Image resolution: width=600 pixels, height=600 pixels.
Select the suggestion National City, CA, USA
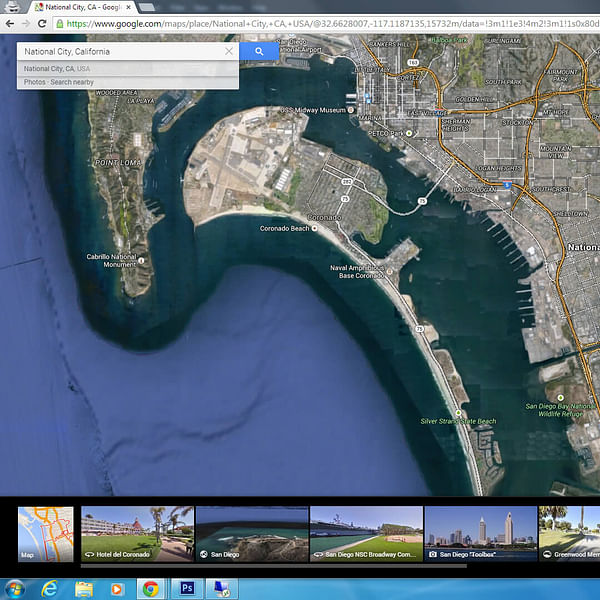click(x=127, y=68)
